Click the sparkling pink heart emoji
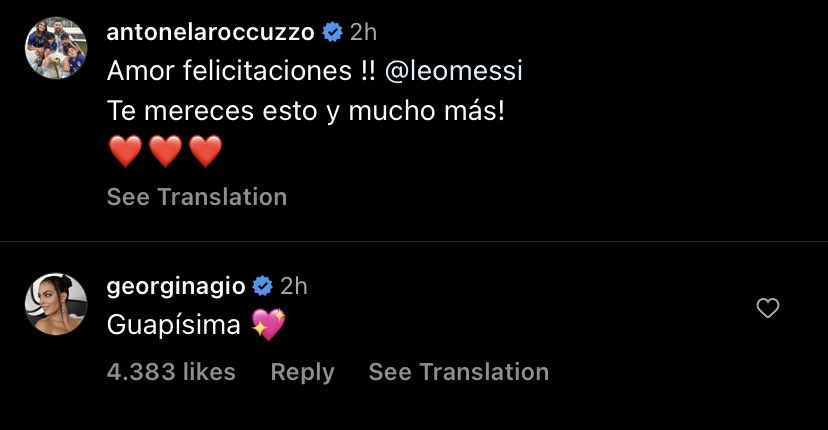Viewport: 828px width, 430px height. click(268, 324)
